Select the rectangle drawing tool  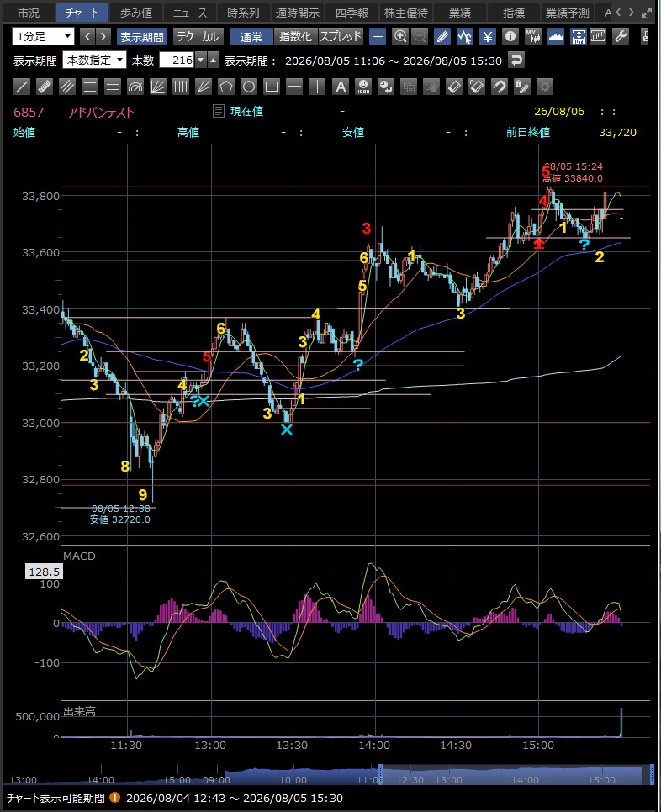[272, 87]
